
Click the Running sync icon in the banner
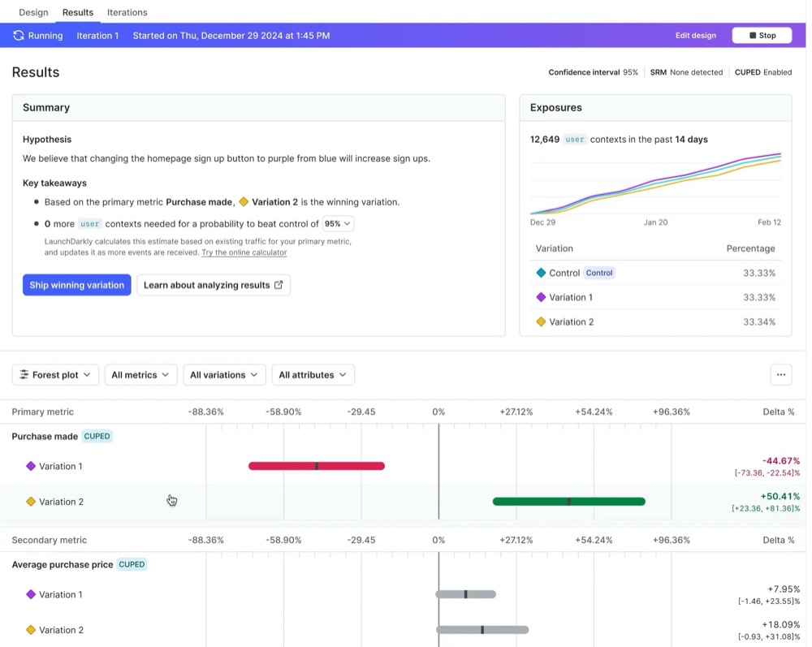(18, 35)
